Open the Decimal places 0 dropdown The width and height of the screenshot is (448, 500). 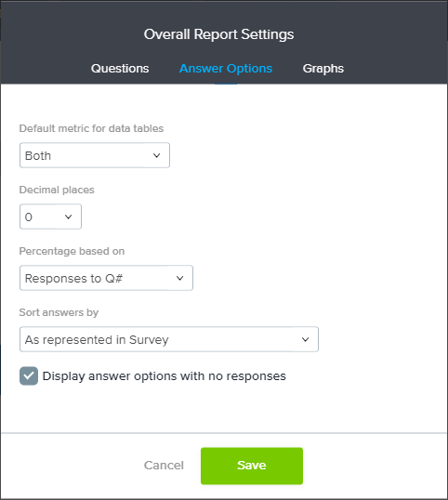[x=50, y=217]
